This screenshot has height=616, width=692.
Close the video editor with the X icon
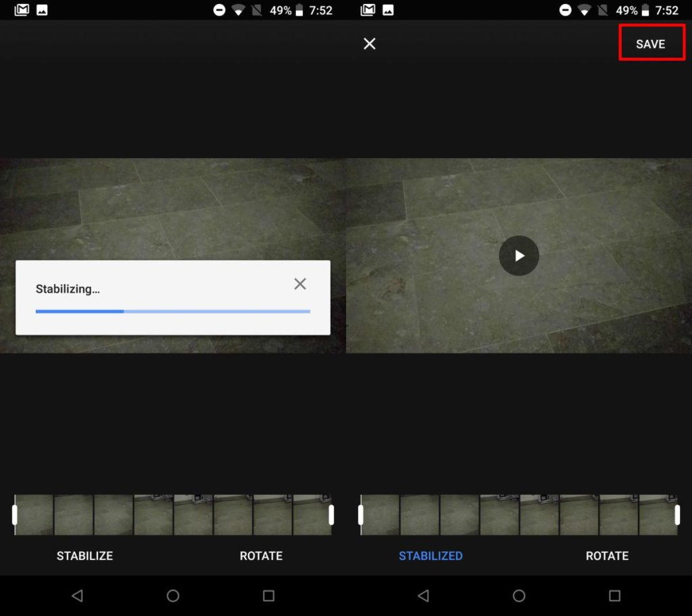369,43
